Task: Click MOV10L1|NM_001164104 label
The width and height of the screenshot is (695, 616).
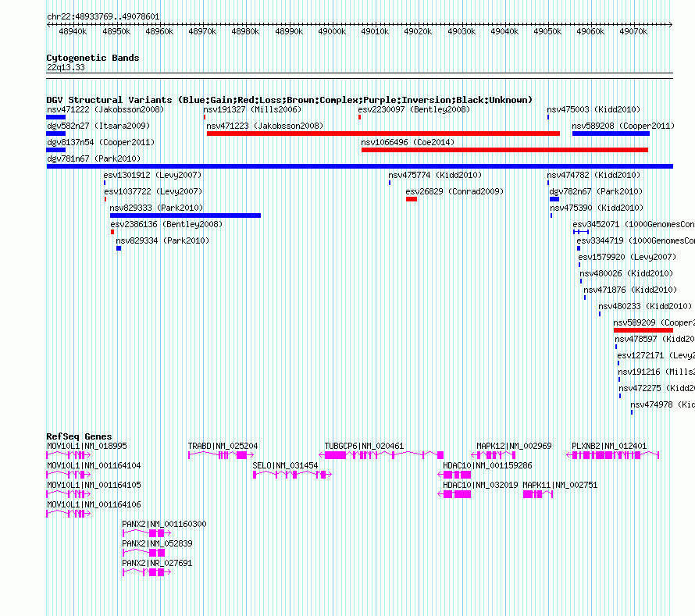Action: 94,466
